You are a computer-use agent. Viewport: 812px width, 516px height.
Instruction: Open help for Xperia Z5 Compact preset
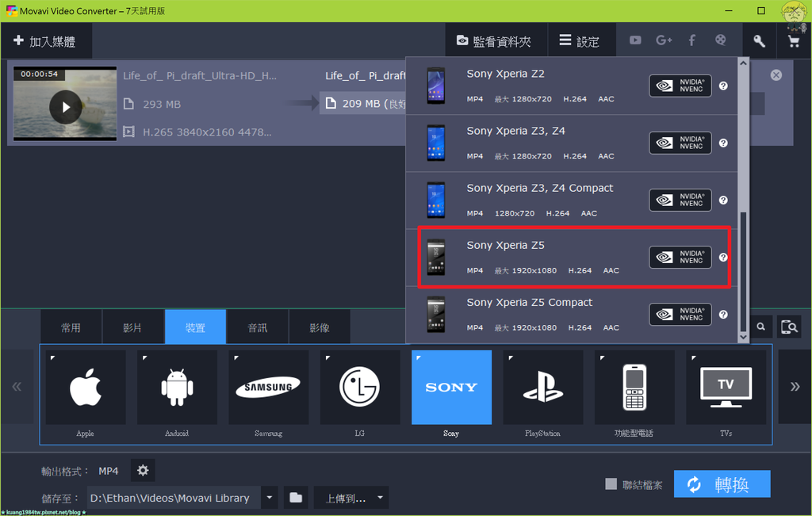[723, 315]
